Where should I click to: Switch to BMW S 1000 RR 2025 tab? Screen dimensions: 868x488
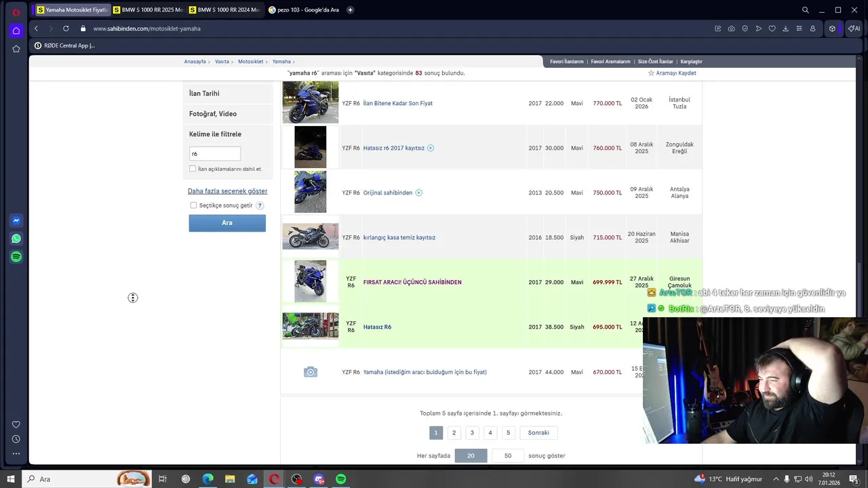click(148, 10)
